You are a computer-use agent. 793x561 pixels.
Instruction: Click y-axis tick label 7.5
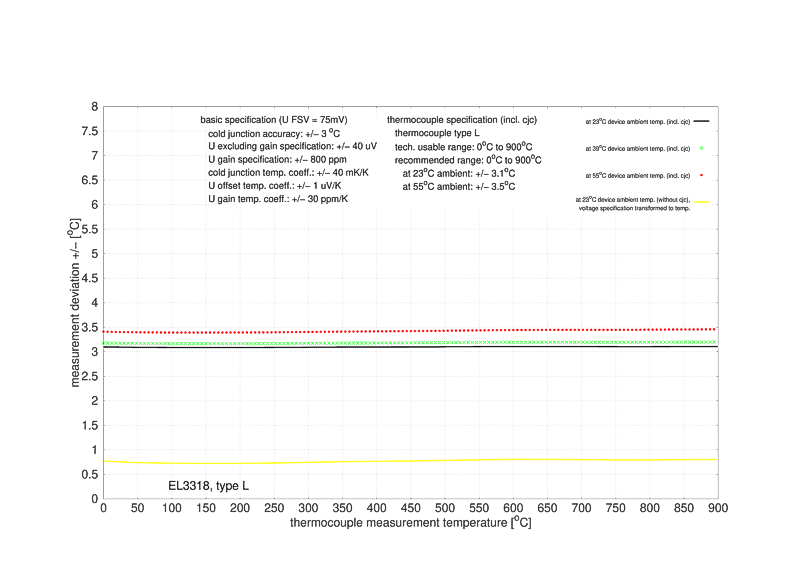tap(90, 131)
